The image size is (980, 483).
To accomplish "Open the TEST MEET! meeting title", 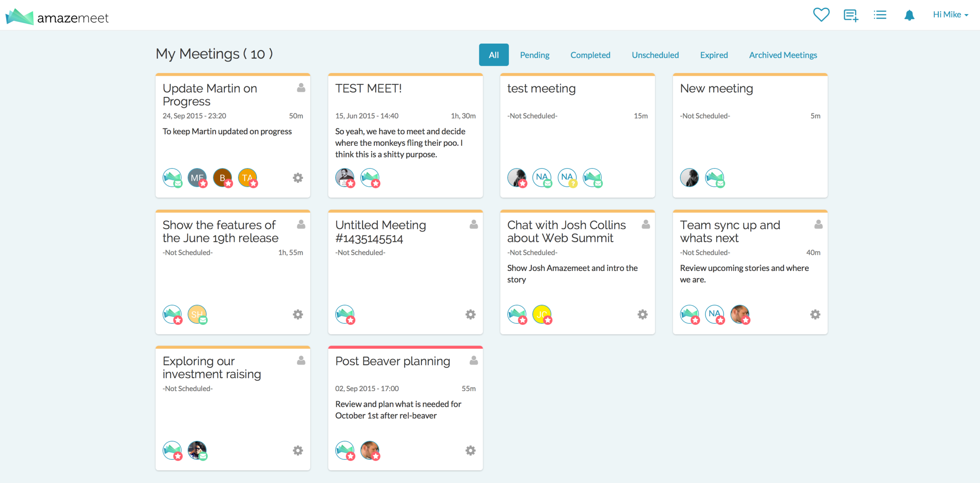I will pos(368,88).
